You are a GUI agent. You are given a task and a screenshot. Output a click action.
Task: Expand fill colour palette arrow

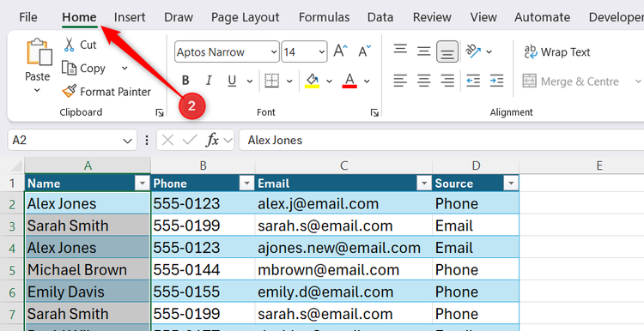pyautogui.click(x=330, y=81)
